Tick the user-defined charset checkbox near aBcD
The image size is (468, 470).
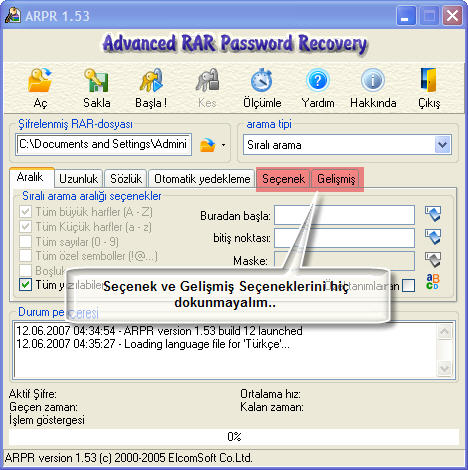click(x=409, y=286)
